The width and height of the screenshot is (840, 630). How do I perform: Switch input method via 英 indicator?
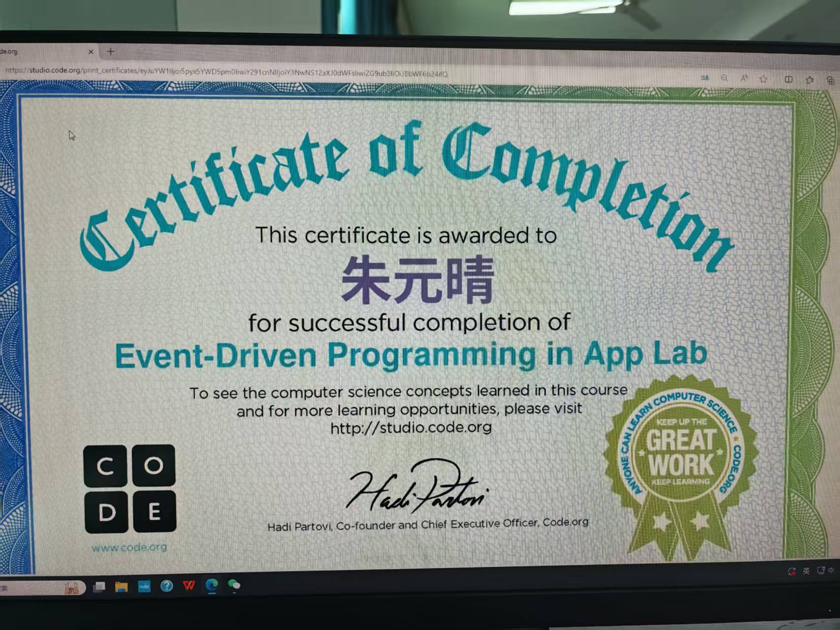click(x=807, y=571)
